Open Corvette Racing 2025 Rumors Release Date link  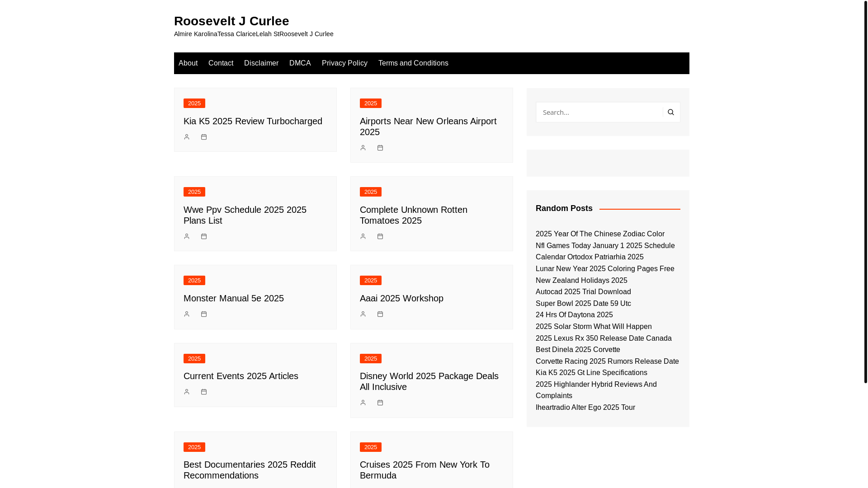click(x=607, y=361)
